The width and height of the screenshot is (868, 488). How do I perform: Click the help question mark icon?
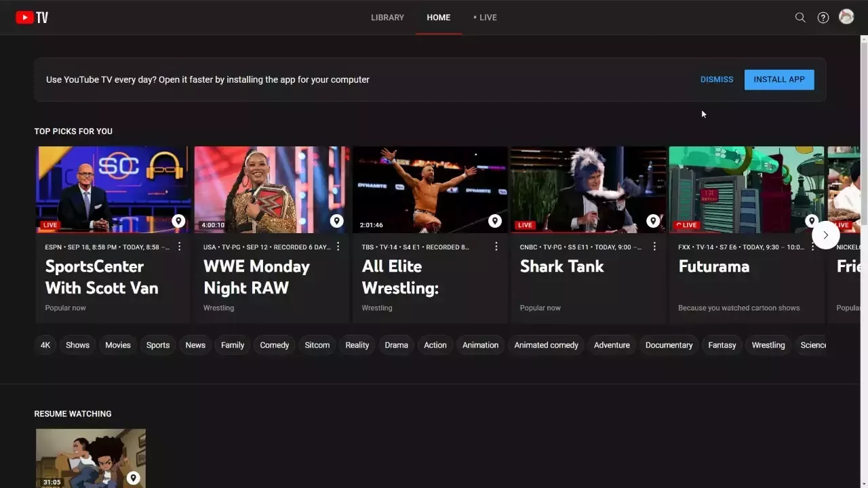(823, 17)
